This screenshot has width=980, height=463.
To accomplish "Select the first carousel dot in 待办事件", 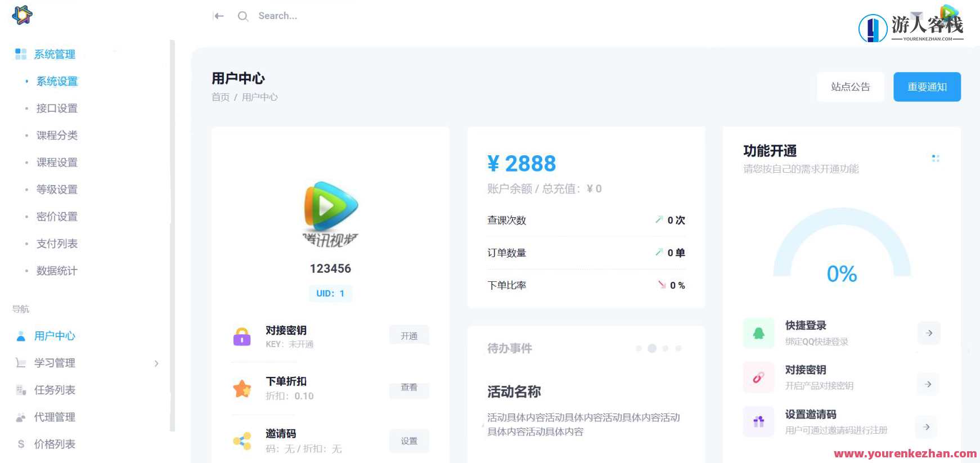I will (x=639, y=348).
